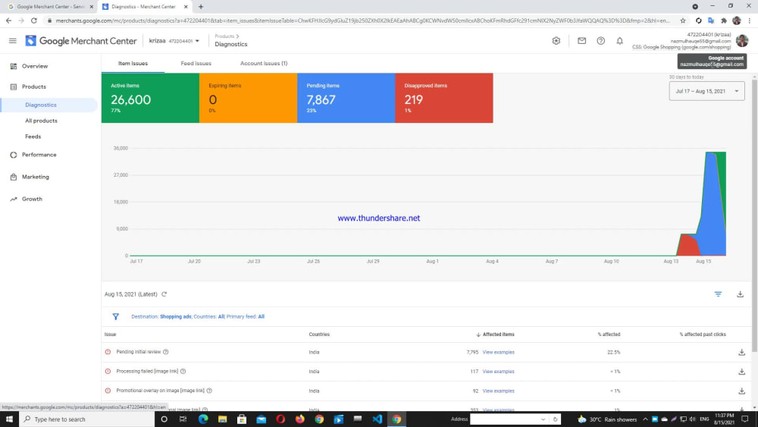Refresh the Aug 15, 2021 latest data
The width and height of the screenshot is (758, 427).
[x=164, y=294]
